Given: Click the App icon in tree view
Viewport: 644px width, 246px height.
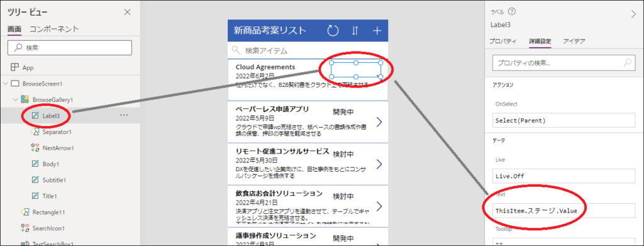Looking at the screenshot, I should [15, 67].
